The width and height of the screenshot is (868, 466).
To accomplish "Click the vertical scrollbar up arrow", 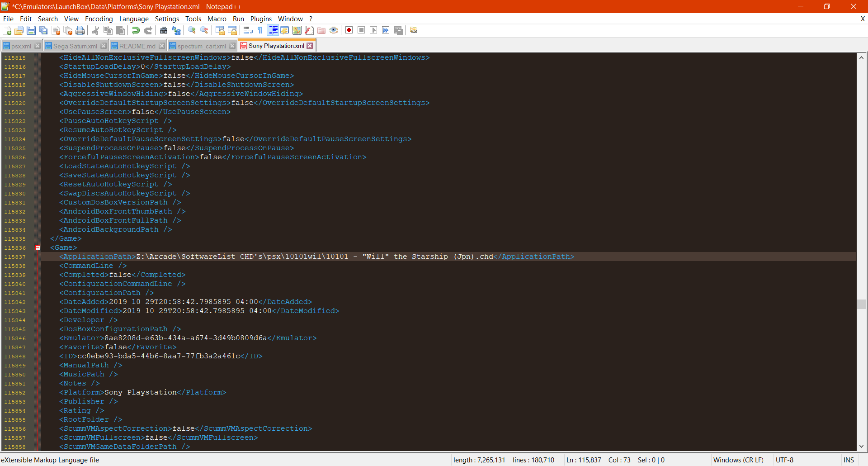I will click(862, 58).
